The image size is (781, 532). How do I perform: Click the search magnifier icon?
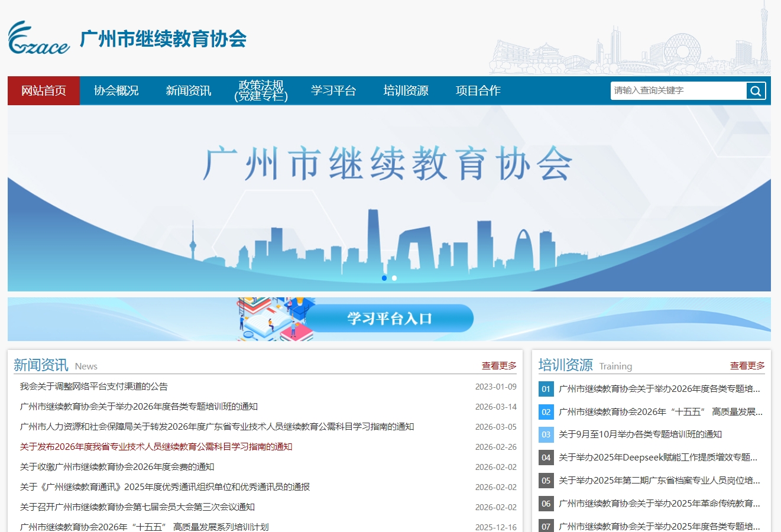[756, 91]
